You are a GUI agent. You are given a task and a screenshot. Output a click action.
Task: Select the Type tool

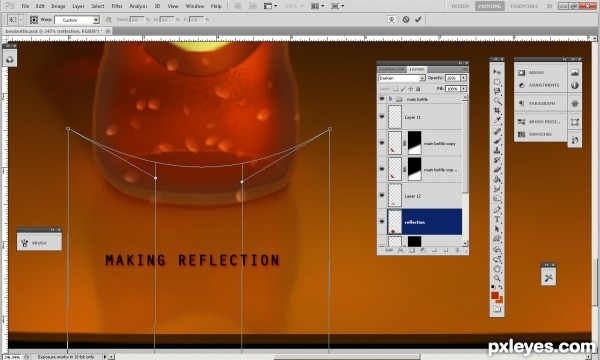tap(497, 220)
